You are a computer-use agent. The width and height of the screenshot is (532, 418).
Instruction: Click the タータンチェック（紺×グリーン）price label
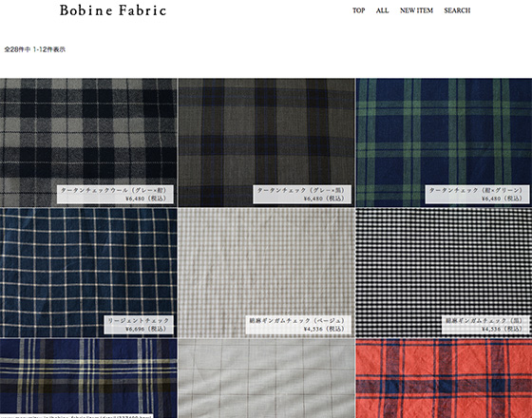(x=477, y=194)
